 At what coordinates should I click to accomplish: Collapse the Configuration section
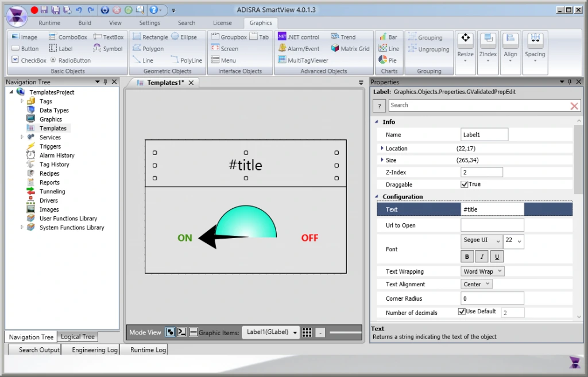[377, 196]
